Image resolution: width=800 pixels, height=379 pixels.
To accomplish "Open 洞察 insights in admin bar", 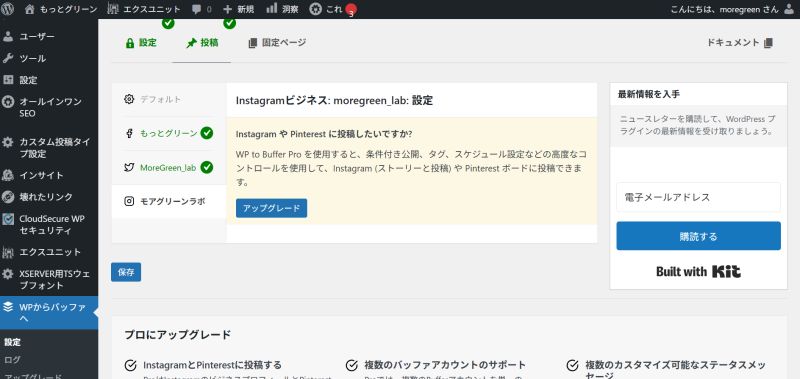I will tap(282, 9).
